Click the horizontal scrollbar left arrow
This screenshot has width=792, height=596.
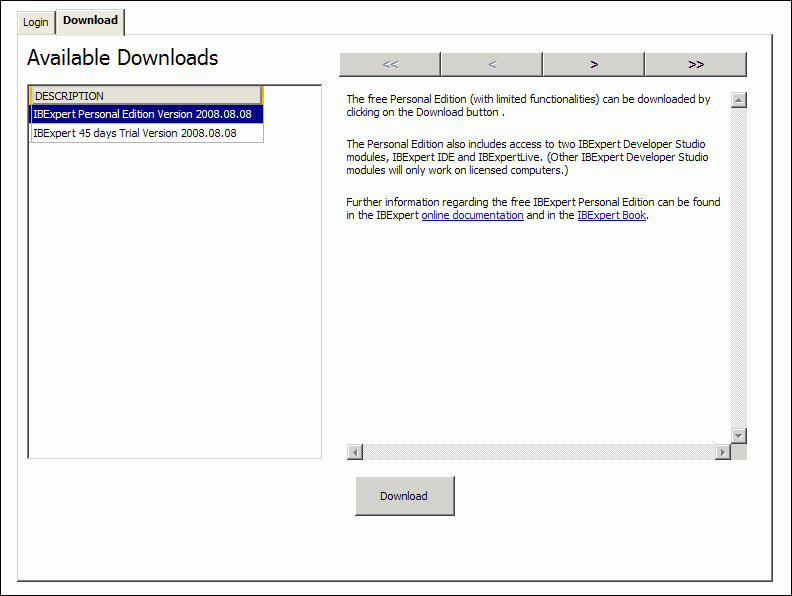coord(355,452)
